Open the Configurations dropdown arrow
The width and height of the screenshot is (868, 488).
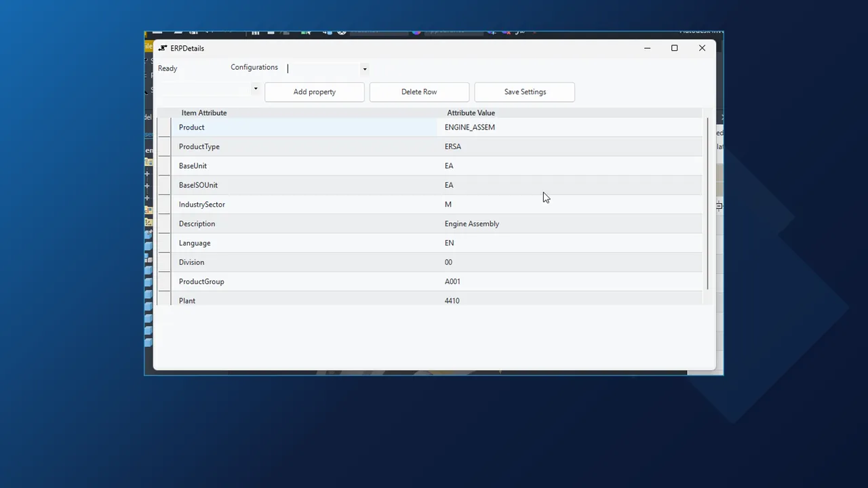tap(364, 69)
